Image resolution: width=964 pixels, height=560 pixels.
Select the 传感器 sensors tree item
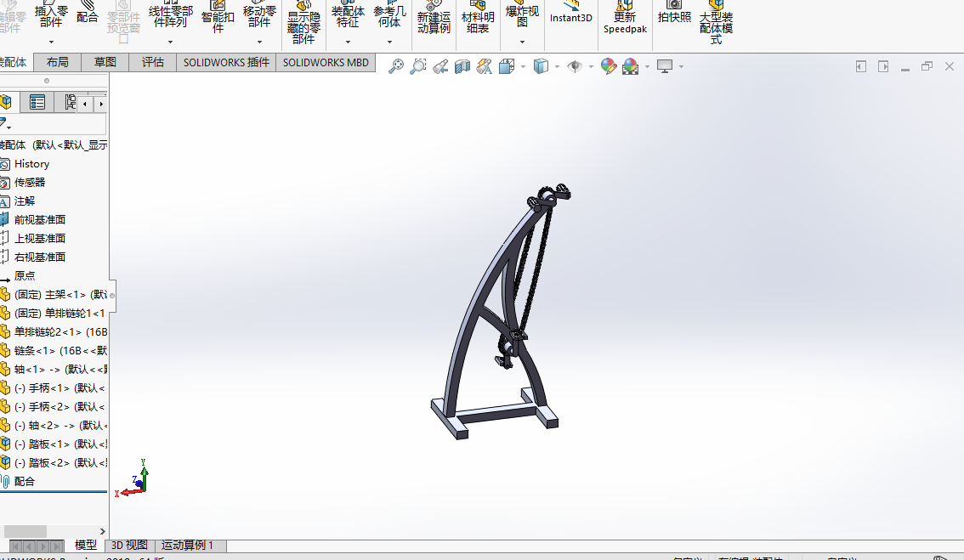coord(30,183)
